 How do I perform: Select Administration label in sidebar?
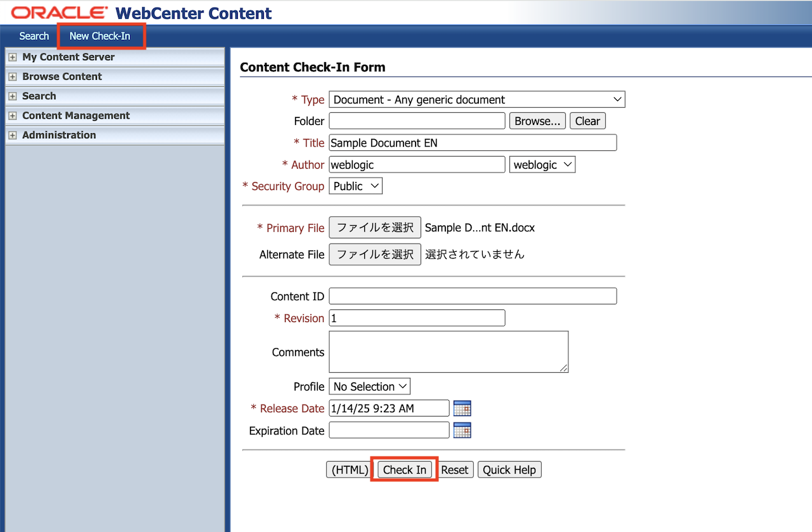(x=59, y=135)
